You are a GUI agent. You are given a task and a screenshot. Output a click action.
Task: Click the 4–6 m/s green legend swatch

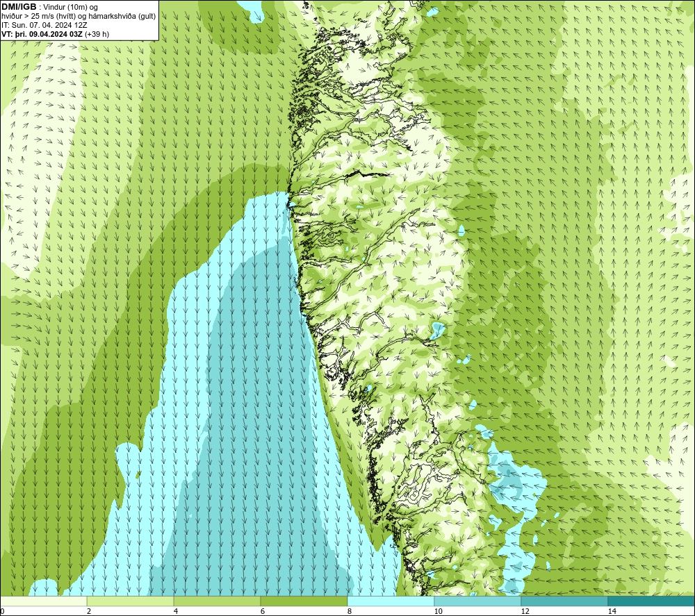[217, 601]
